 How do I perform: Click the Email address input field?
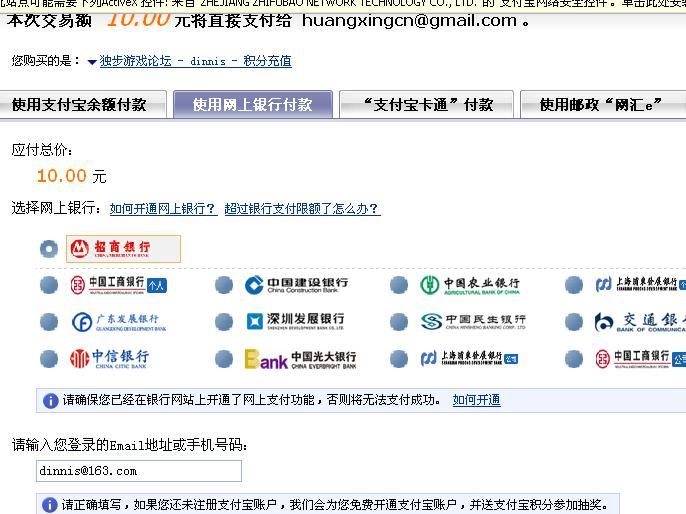[x=139, y=471]
